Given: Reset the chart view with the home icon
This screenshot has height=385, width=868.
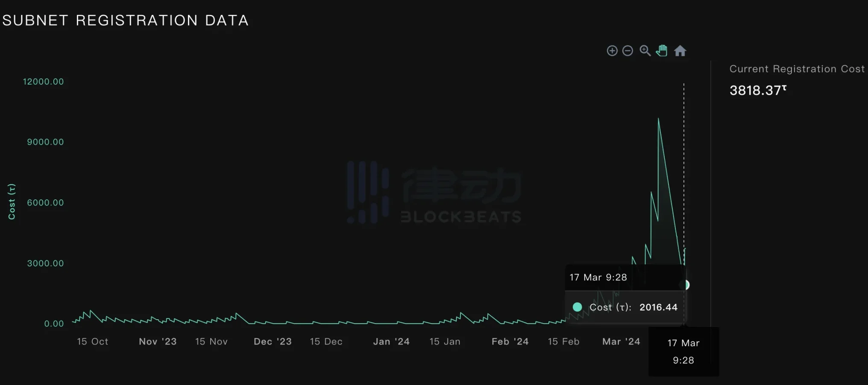Looking at the screenshot, I should click(x=680, y=50).
